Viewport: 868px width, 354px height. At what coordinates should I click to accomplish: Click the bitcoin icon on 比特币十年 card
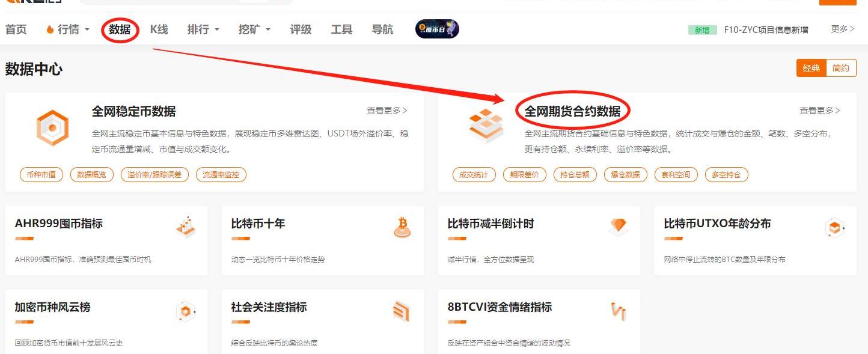pyautogui.click(x=402, y=227)
